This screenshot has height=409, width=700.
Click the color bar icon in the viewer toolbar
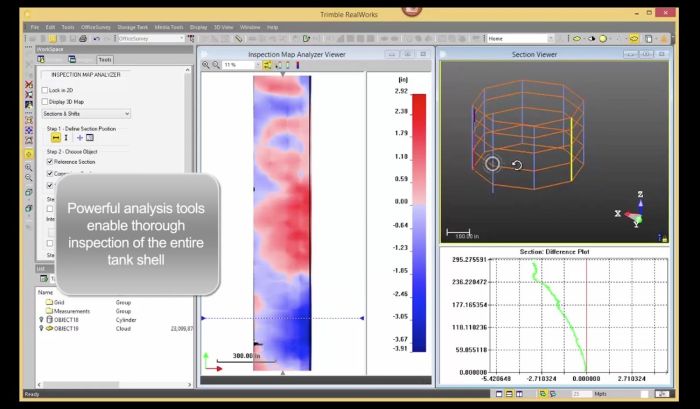click(300, 64)
